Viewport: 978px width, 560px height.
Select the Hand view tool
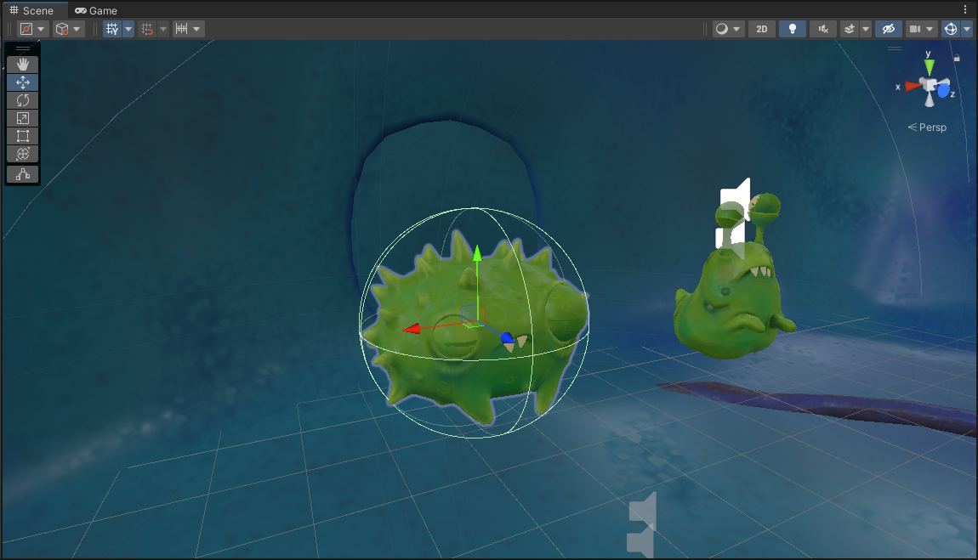(23, 65)
